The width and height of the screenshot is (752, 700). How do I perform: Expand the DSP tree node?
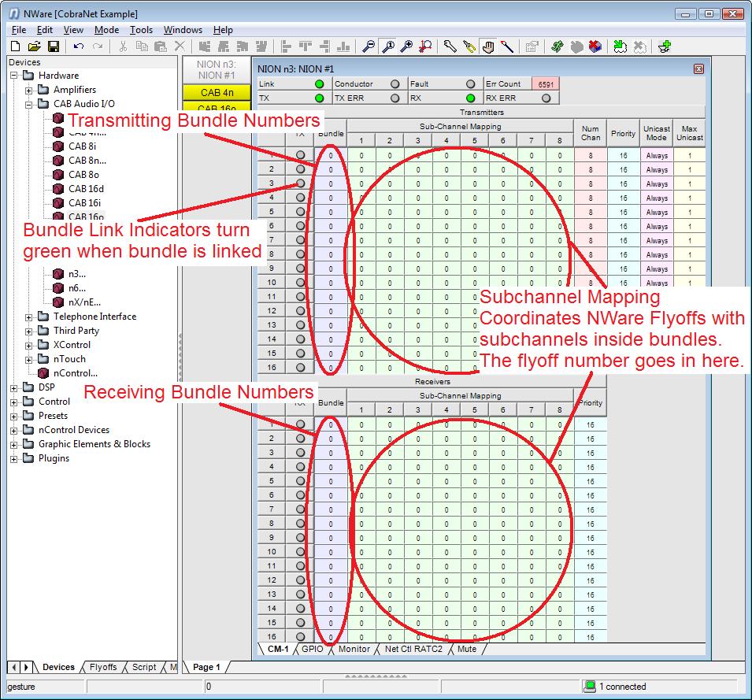(14, 387)
